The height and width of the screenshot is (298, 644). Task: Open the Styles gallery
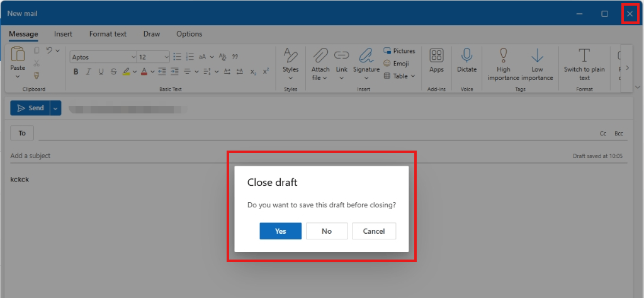pos(290,64)
